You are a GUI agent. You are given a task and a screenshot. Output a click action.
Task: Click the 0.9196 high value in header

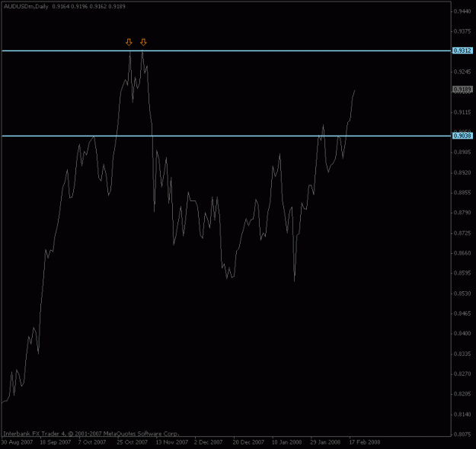pyautogui.click(x=79, y=6)
